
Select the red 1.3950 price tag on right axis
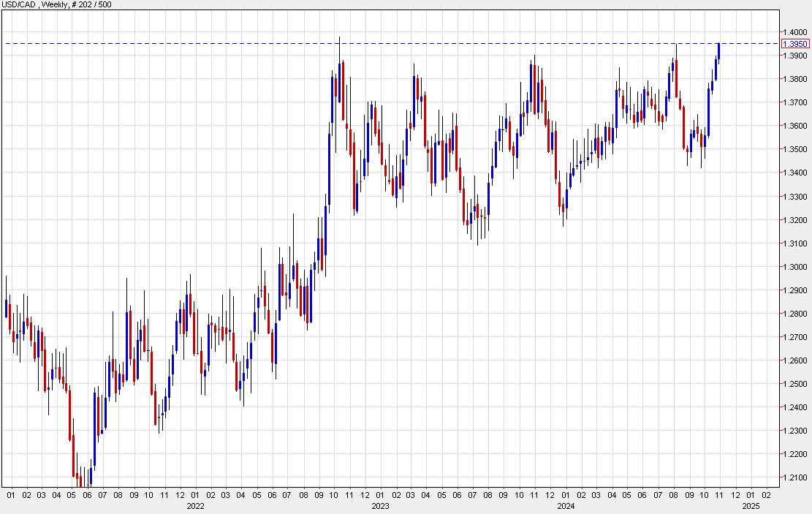[x=797, y=44]
